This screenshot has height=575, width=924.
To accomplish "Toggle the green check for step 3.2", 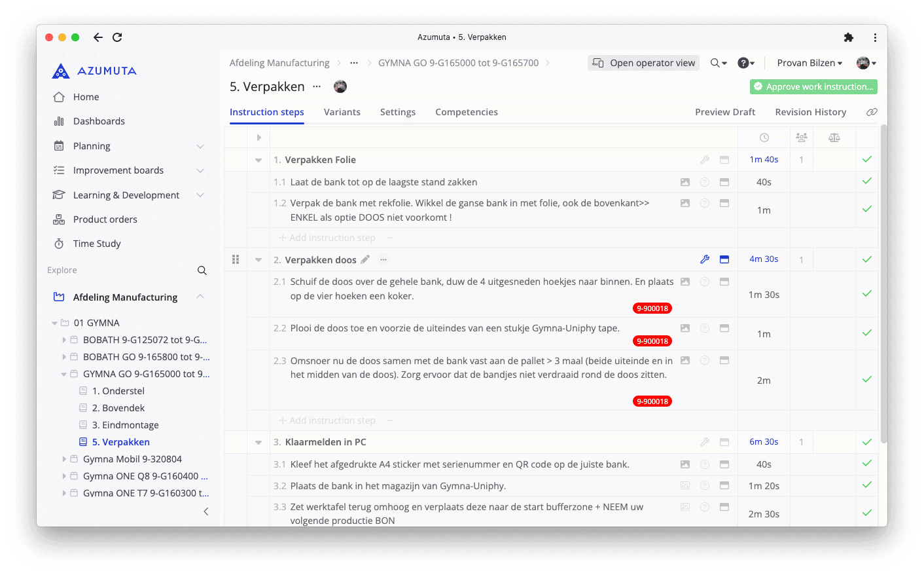I will point(866,485).
